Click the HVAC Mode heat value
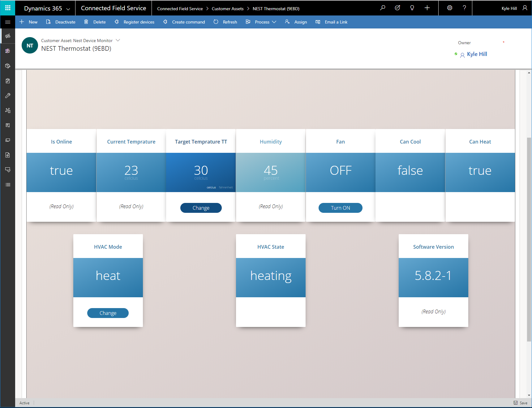 pyautogui.click(x=108, y=276)
